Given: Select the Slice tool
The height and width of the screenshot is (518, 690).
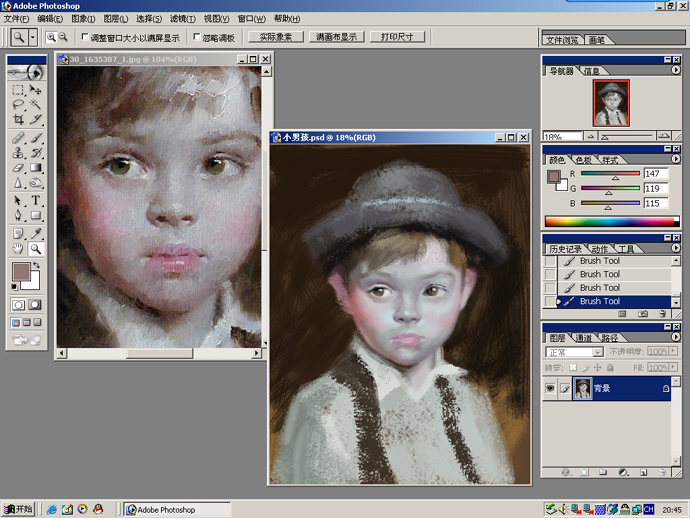Looking at the screenshot, I should [x=35, y=119].
